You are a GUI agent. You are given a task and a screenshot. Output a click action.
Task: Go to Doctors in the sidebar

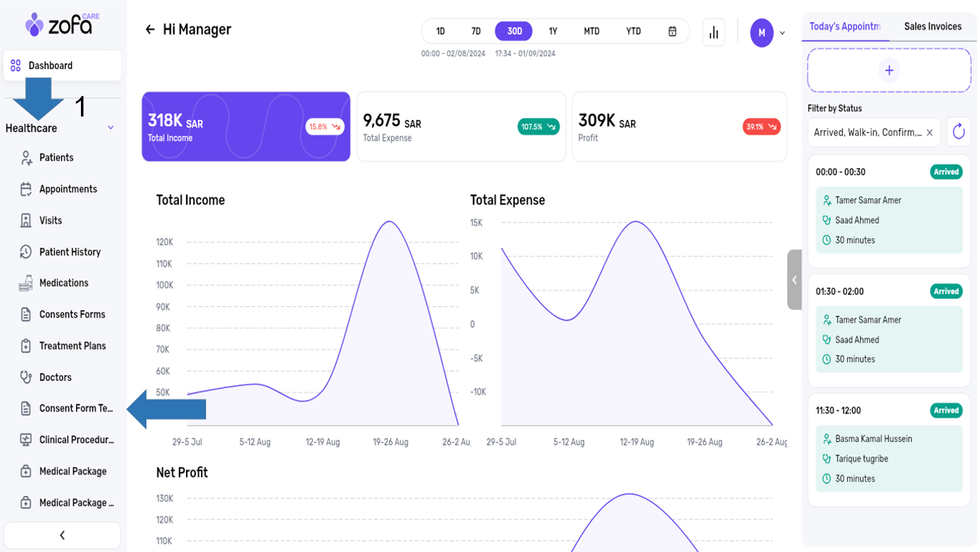(55, 377)
